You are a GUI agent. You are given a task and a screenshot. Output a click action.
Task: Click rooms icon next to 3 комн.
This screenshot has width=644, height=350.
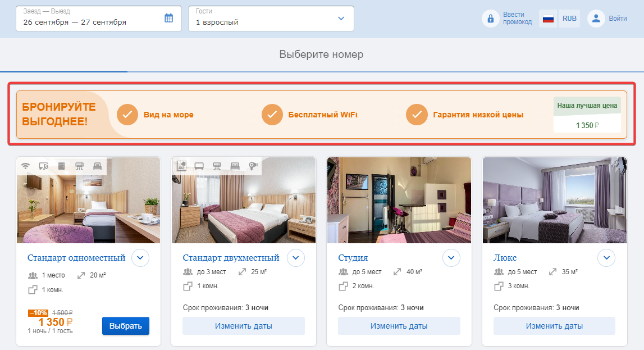pyautogui.click(x=499, y=286)
